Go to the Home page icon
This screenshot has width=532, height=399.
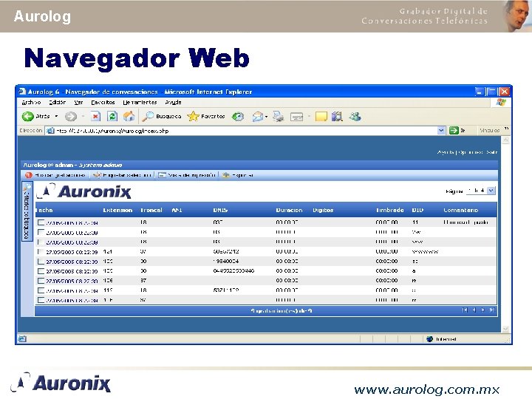tap(129, 117)
